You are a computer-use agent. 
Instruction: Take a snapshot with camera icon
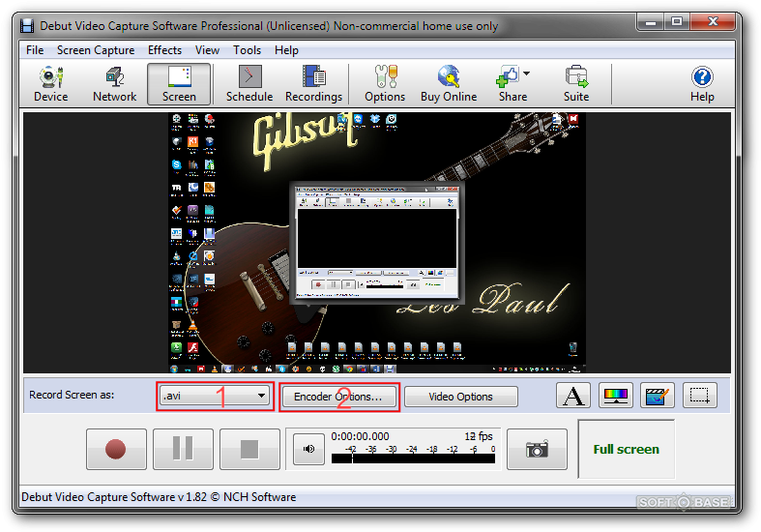pos(537,449)
